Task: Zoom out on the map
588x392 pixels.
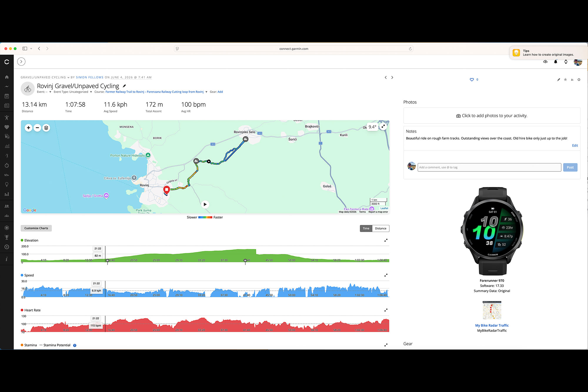Action: coord(37,128)
